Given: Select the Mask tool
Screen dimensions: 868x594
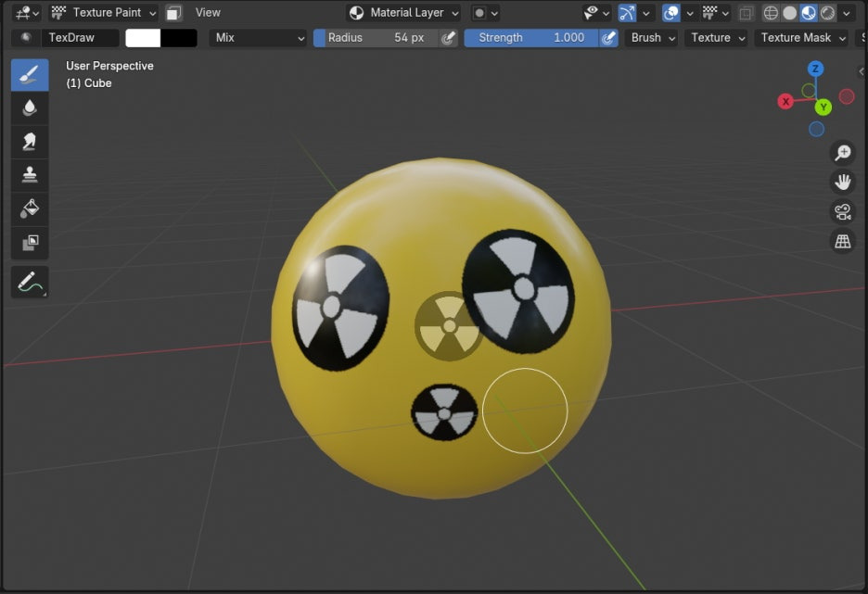Looking at the screenshot, I should click(30, 242).
